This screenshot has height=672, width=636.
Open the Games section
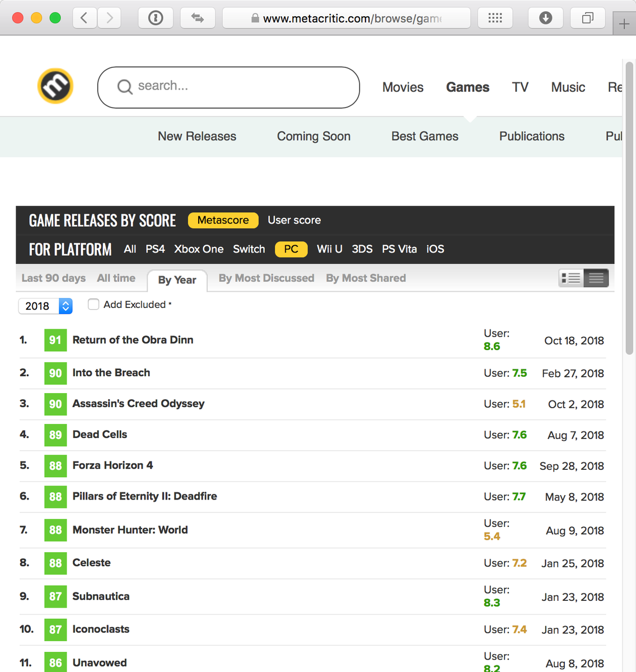point(467,87)
